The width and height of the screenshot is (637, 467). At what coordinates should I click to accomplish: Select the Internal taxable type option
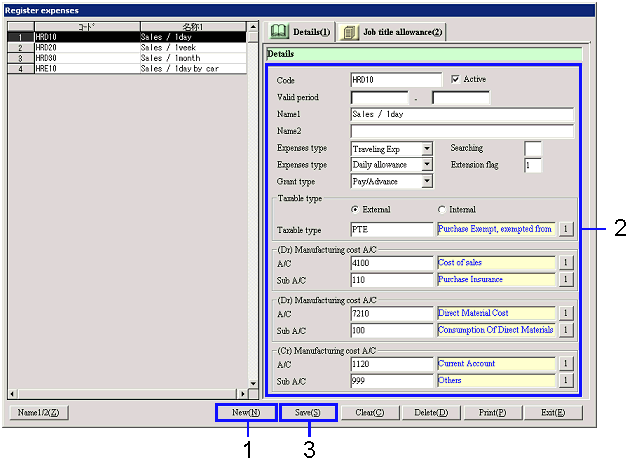click(x=442, y=209)
